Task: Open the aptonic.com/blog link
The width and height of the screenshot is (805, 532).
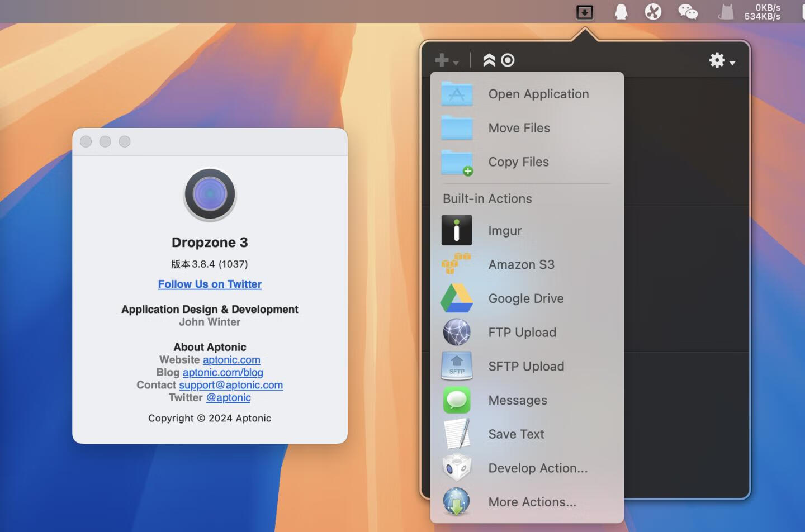Action: [x=223, y=372]
